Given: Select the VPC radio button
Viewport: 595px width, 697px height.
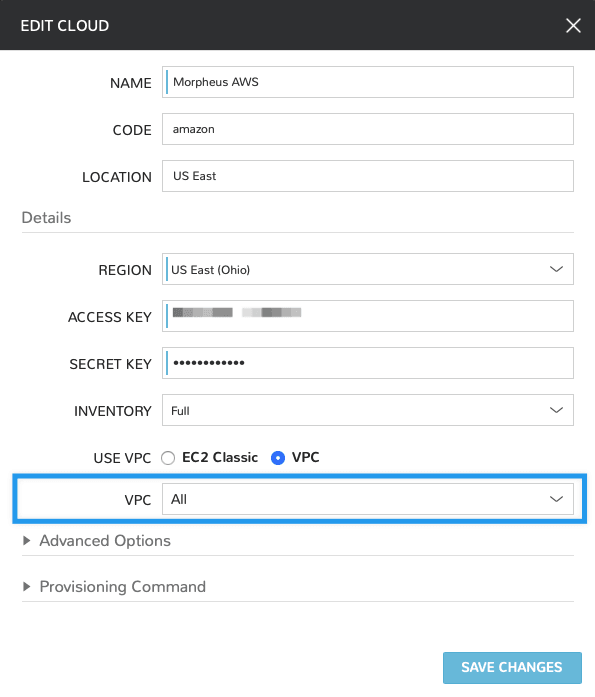Looking at the screenshot, I should tap(278, 458).
